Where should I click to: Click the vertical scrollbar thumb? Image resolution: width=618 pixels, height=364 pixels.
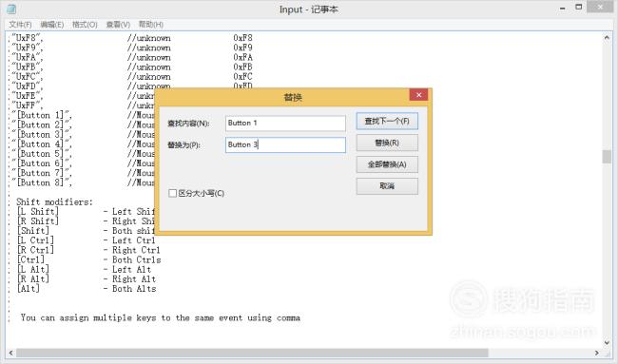pyautogui.click(x=607, y=157)
